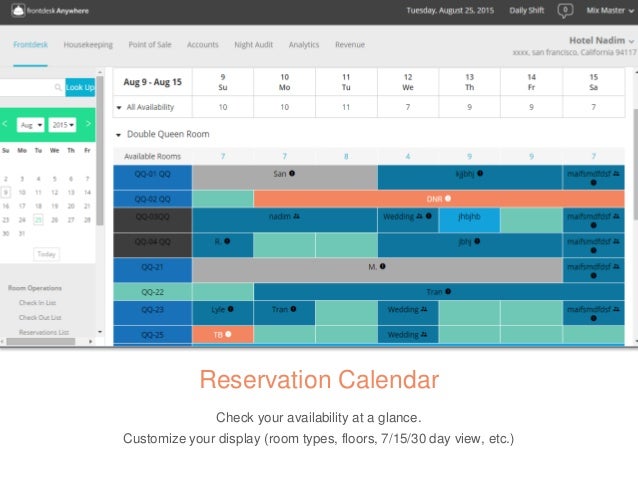Image resolution: width=638 pixels, height=479 pixels.
Task: Click Aug 9 - Aug 15 date range
Action: [x=153, y=82]
